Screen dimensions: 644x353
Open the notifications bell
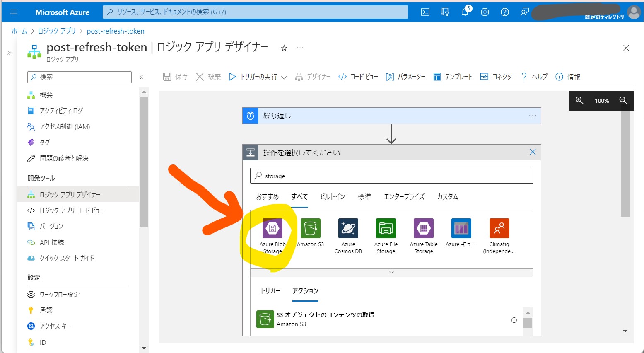click(x=465, y=12)
